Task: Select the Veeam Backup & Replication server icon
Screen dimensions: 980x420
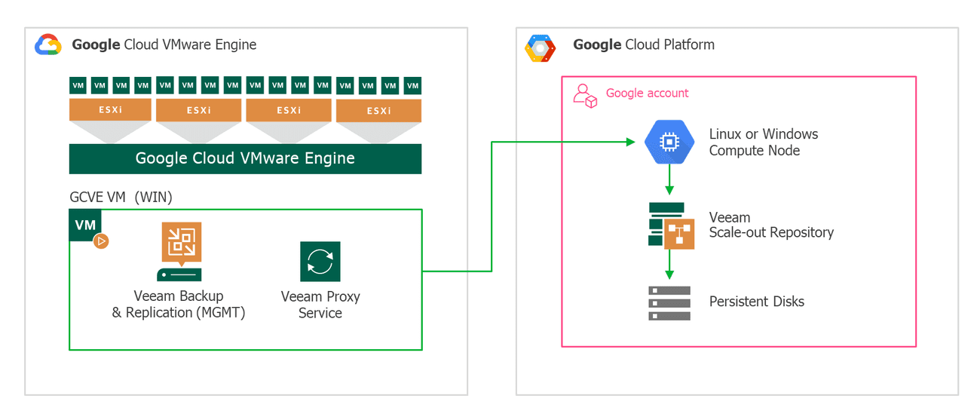Action: [x=179, y=250]
